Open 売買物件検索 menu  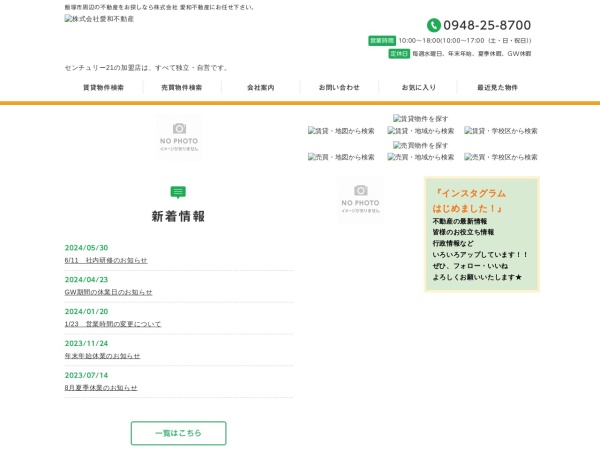point(182,88)
